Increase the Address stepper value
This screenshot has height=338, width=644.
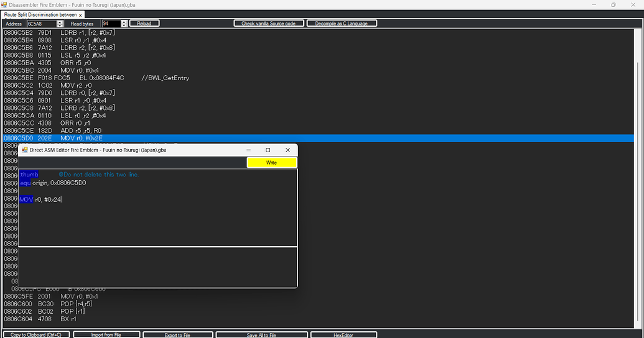pyautogui.click(x=60, y=22)
